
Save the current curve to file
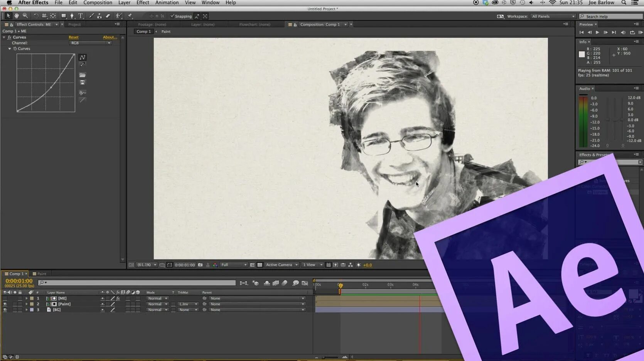pyautogui.click(x=82, y=82)
